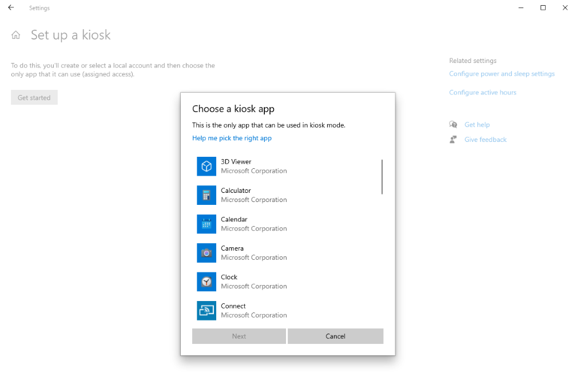This screenshot has height=392, width=572.
Task: Select the Camera app icon
Action: pos(206,253)
